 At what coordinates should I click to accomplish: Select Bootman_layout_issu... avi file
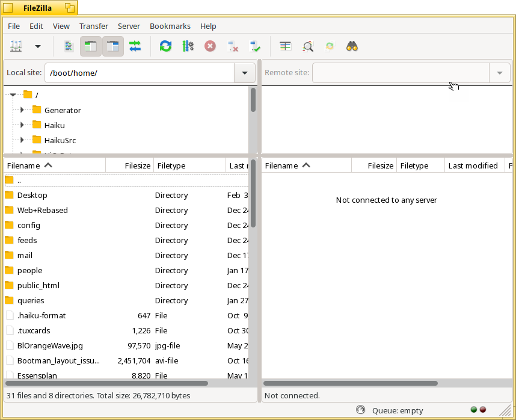pyautogui.click(x=126, y=361)
